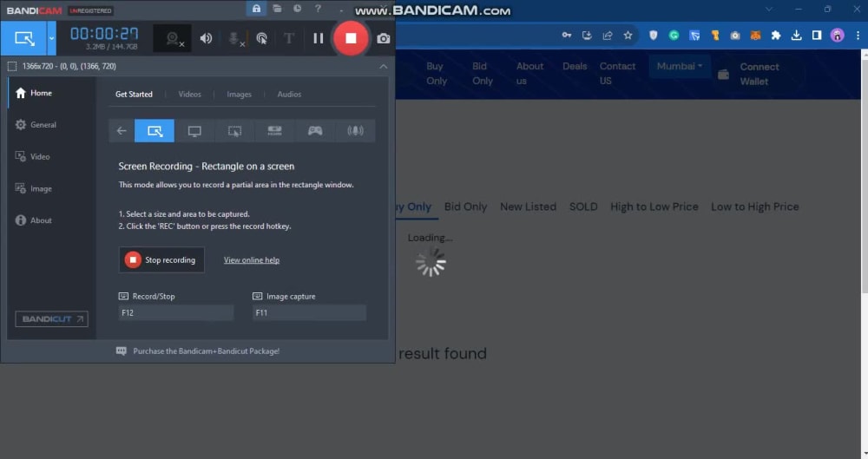The height and width of the screenshot is (459, 868).
Task: Open Chrome three-dot menu
Action: point(858,36)
